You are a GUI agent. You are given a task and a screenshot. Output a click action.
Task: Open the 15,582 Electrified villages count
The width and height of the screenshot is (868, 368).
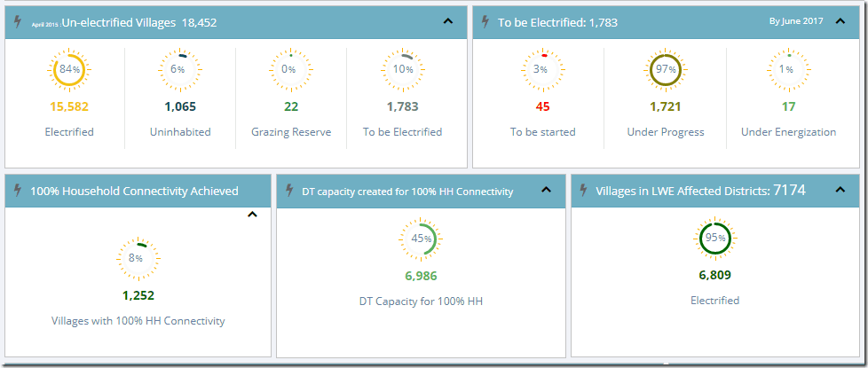click(x=69, y=106)
